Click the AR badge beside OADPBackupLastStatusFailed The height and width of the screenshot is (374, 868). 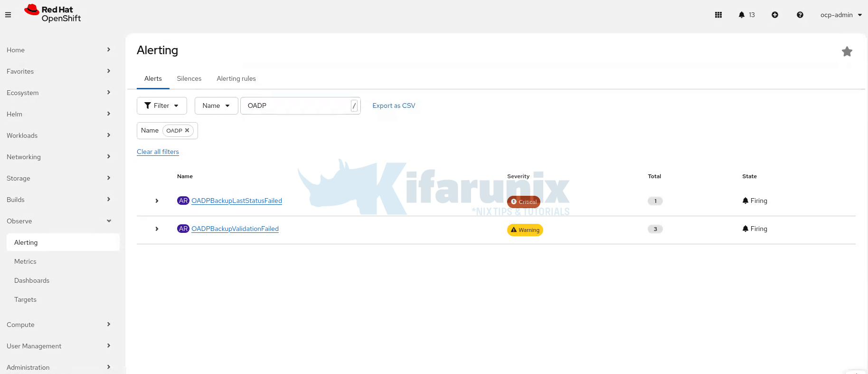(x=183, y=201)
